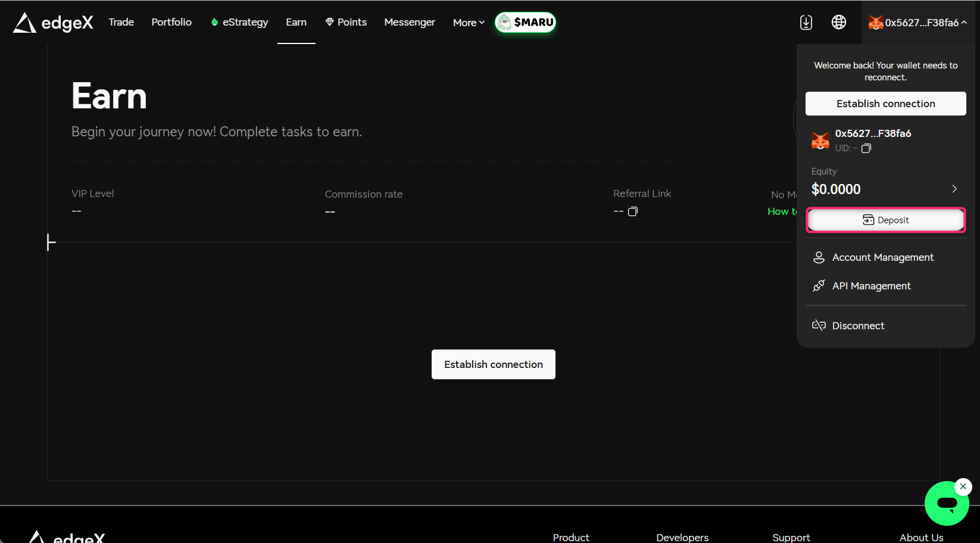980x543 pixels.
Task: Copy the UID with copy icon
Action: [866, 148]
